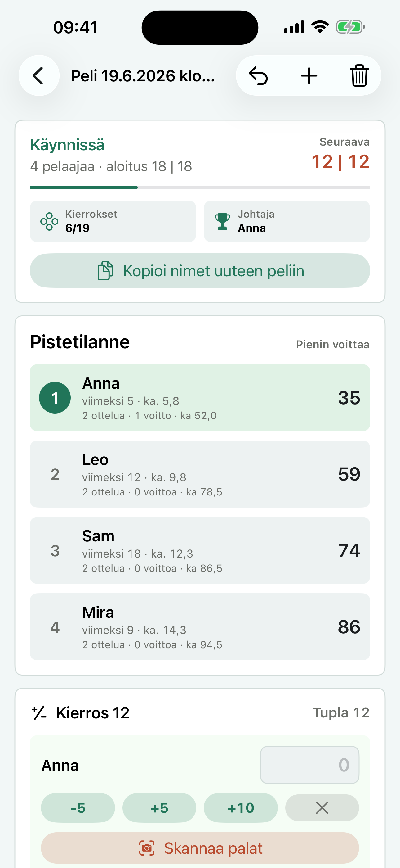Clear Anna's score with X button

[x=322, y=808]
